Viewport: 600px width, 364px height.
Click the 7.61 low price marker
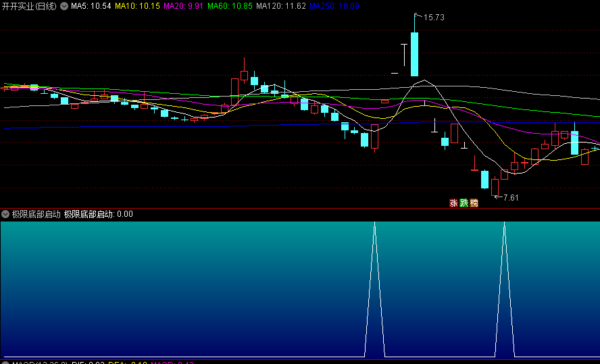(x=511, y=197)
